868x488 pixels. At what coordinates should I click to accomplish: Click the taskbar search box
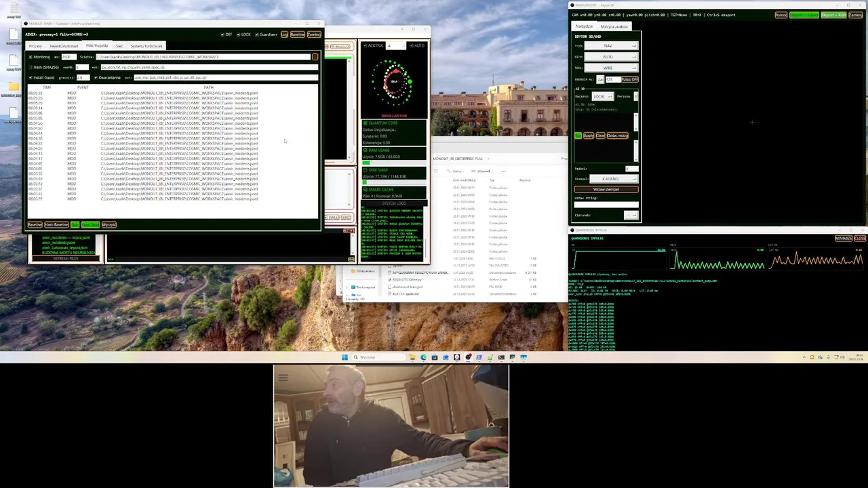(x=379, y=357)
